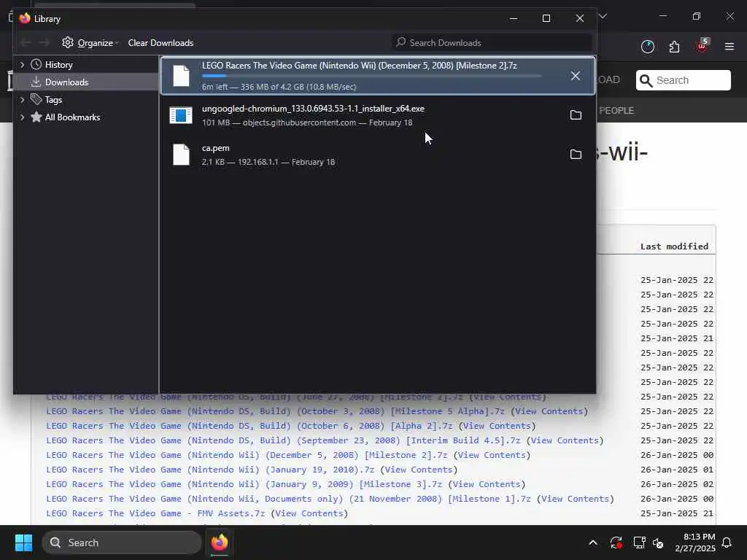View Contents of FMV Assets archive
The image size is (747, 560).
309,513
